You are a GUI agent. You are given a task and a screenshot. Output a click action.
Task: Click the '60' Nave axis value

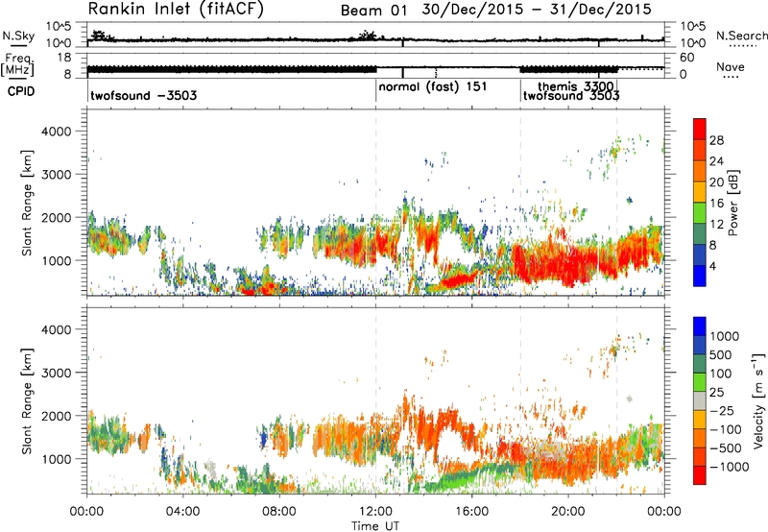coord(687,58)
